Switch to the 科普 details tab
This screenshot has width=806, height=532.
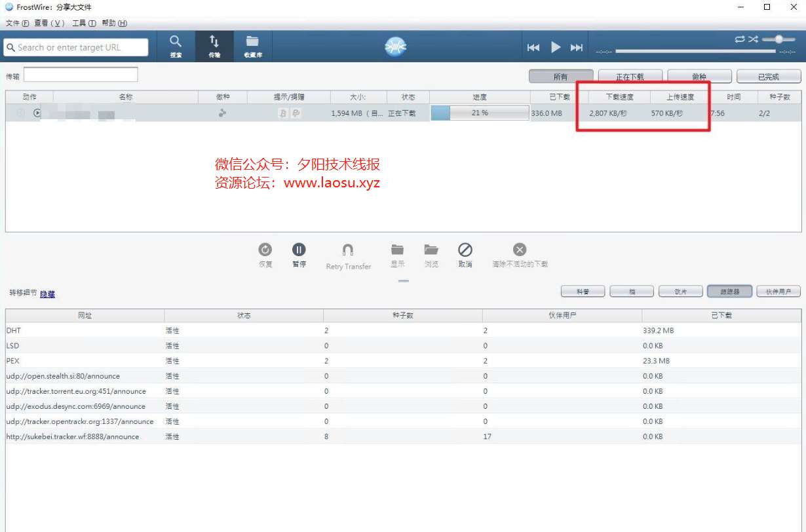tap(583, 292)
